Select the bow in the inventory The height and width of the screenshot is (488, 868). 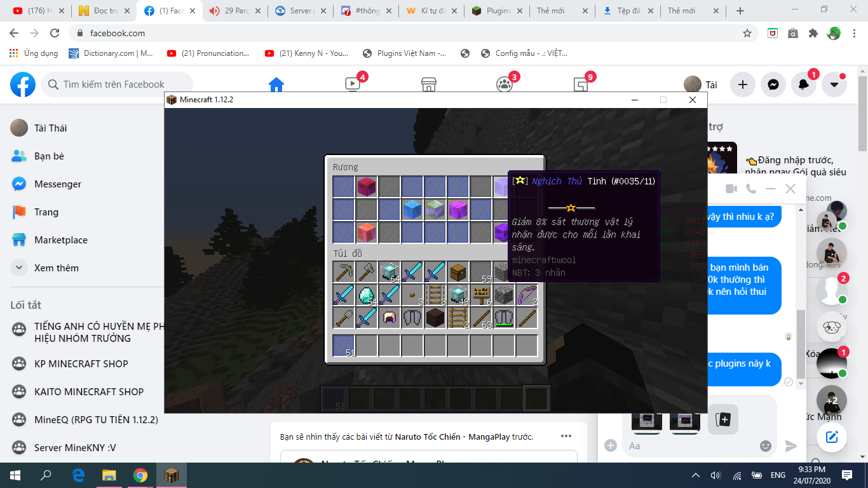point(527,295)
